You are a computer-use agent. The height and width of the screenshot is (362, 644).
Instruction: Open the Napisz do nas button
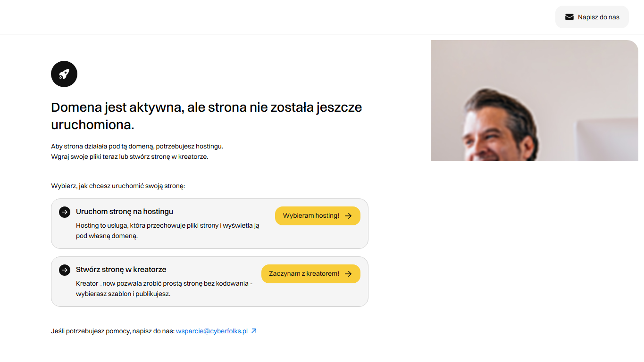coord(592,17)
